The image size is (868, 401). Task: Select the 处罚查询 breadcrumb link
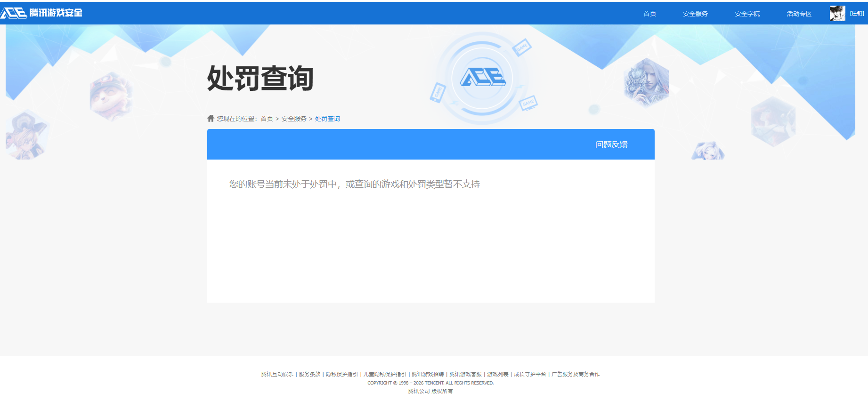pyautogui.click(x=327, y=119)
